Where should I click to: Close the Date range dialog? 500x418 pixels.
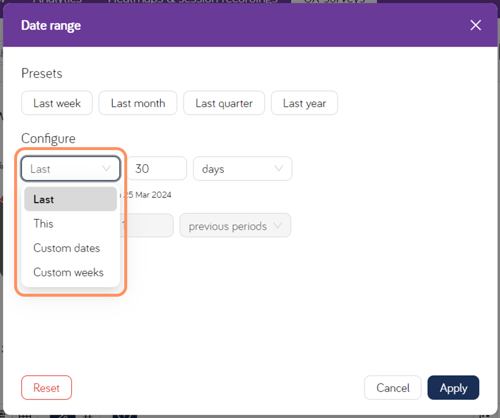475,25
